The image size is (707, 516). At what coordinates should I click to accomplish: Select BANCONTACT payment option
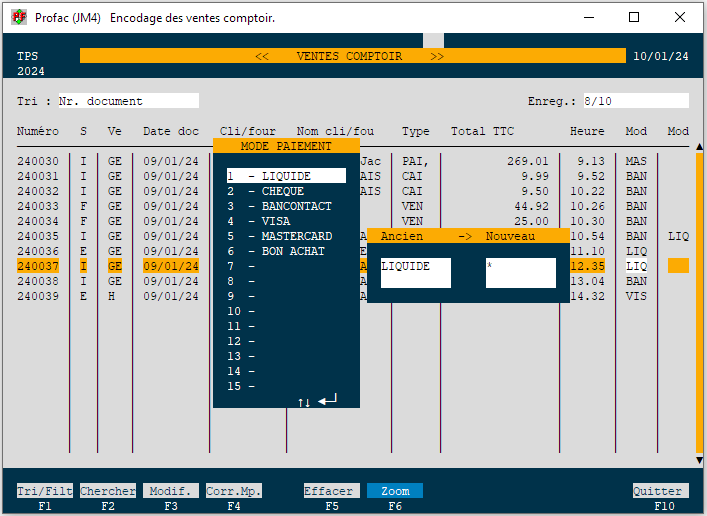[295, 206]
